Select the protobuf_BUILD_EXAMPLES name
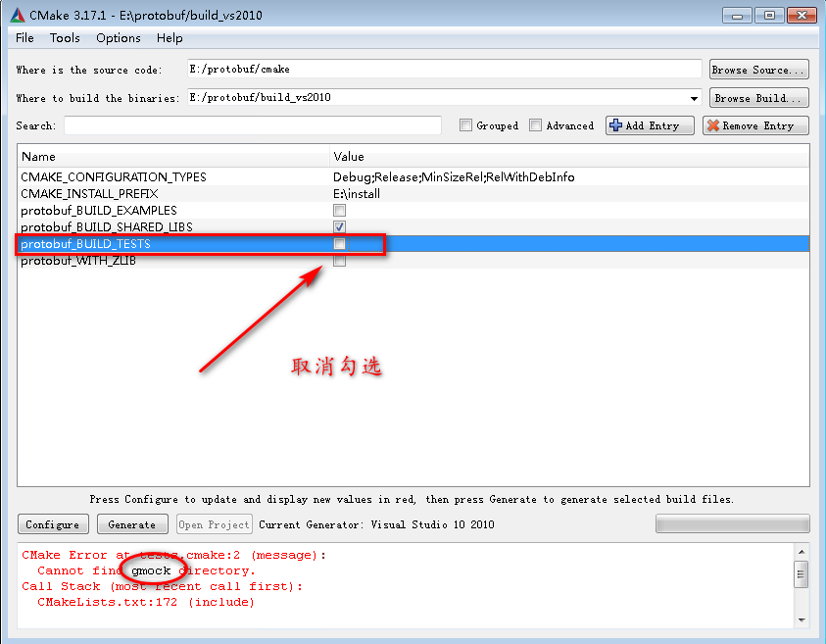This screenshot has width=826, height=644. pos(99,211)
